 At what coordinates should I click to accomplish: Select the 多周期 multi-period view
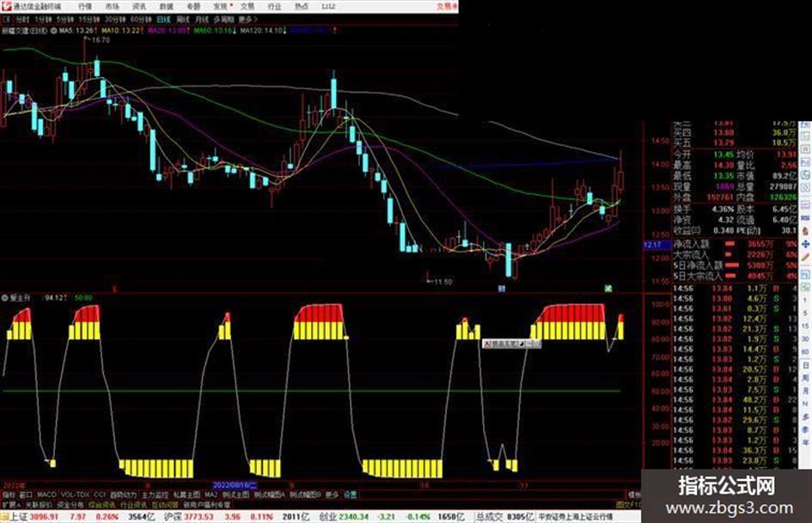[x=223, y=19]
